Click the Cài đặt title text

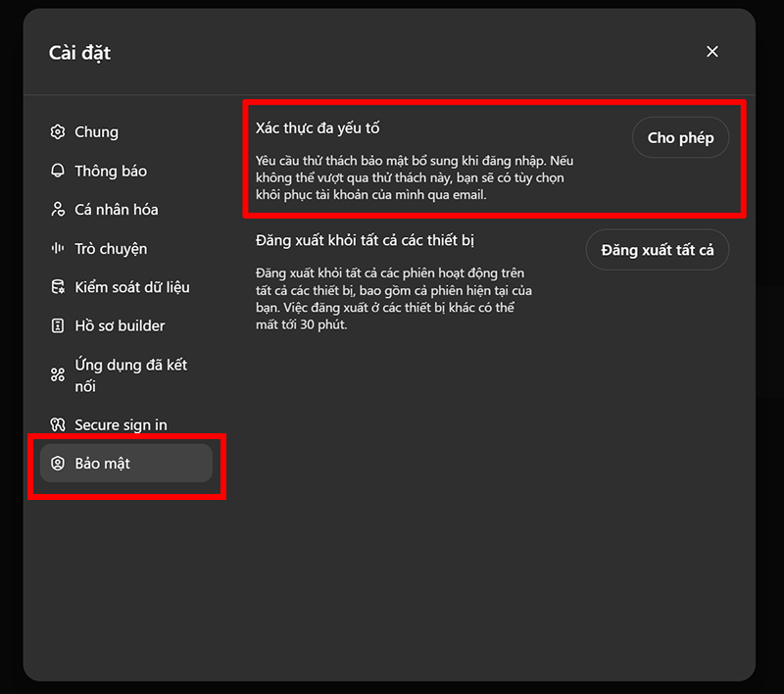pos(79,53)
